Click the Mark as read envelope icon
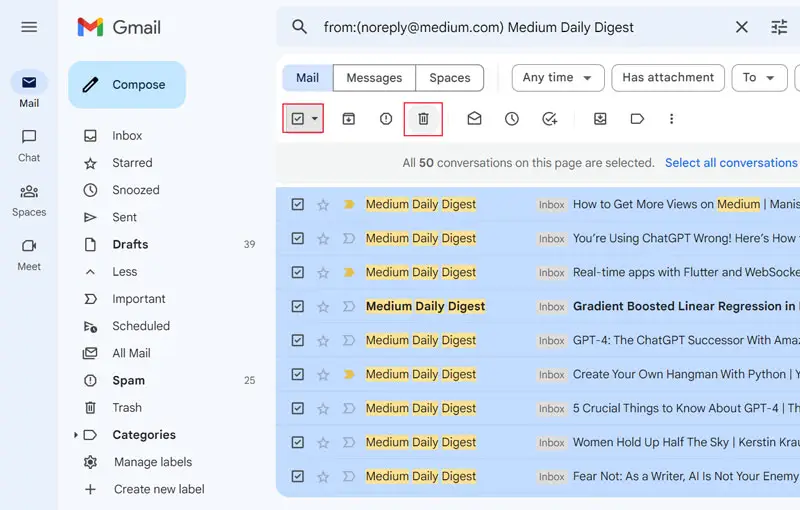The height and width of the screenshot is (510, 800). [474, 119]
